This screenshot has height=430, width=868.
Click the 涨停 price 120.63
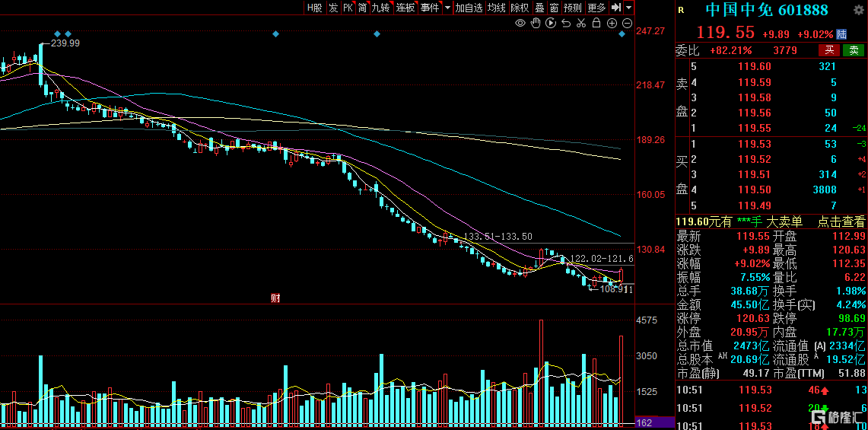(752, 319)
